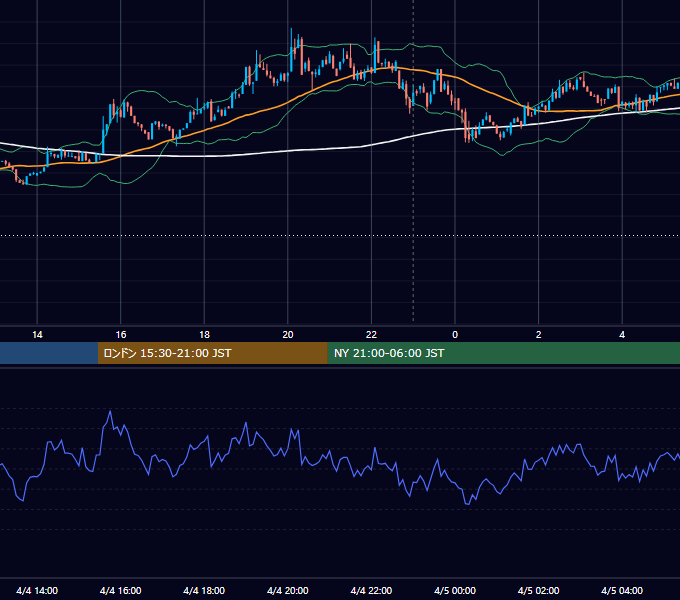Click the 18 hour label on price chart axis
This screenshot has height=600, width=680.
[204, 335]
